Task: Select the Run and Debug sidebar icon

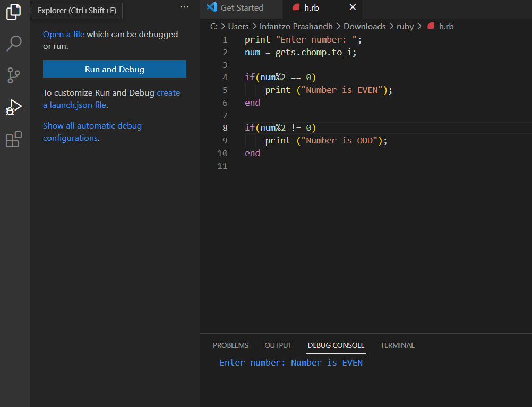Action: coord(14,107)
